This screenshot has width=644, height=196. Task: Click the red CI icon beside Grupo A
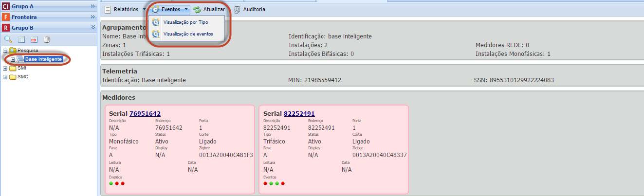coord(6,6)
